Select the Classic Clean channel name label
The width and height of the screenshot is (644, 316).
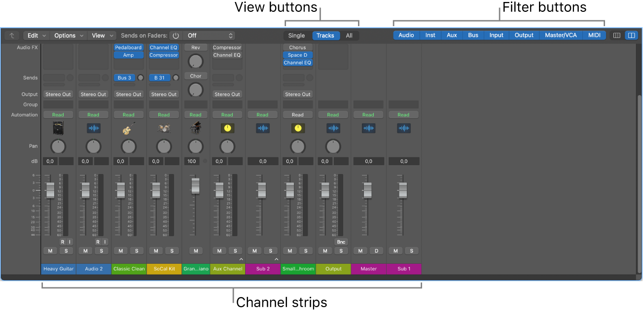pos(129,269)
